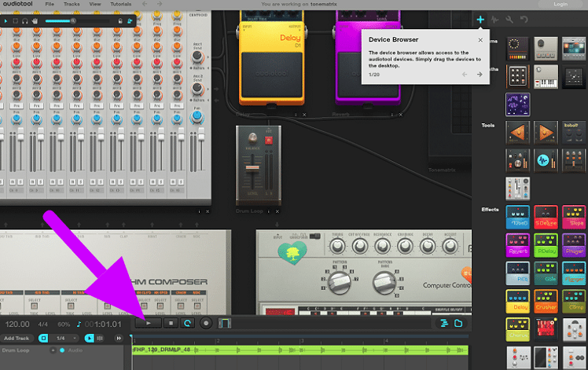The height and width of the screenshot is (370, 588).
Task: Toggle timeline follow-playhead button
Action: tap(90, 338)
